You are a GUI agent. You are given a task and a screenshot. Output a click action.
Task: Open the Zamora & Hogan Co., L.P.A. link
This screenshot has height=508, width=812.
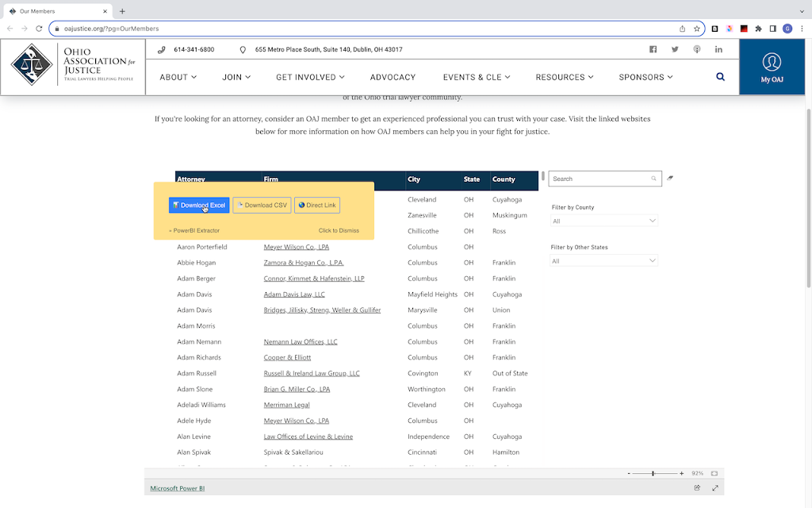(304, 263)
